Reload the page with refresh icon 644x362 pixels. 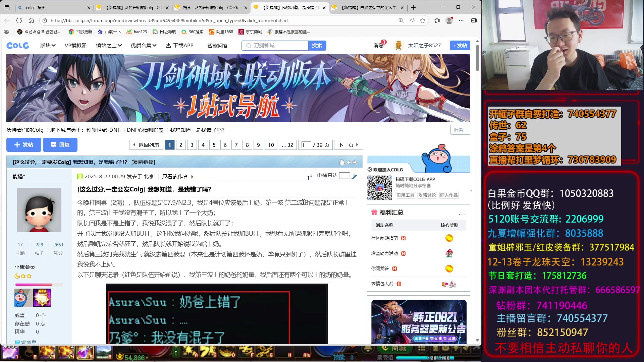tap(19, 20)
